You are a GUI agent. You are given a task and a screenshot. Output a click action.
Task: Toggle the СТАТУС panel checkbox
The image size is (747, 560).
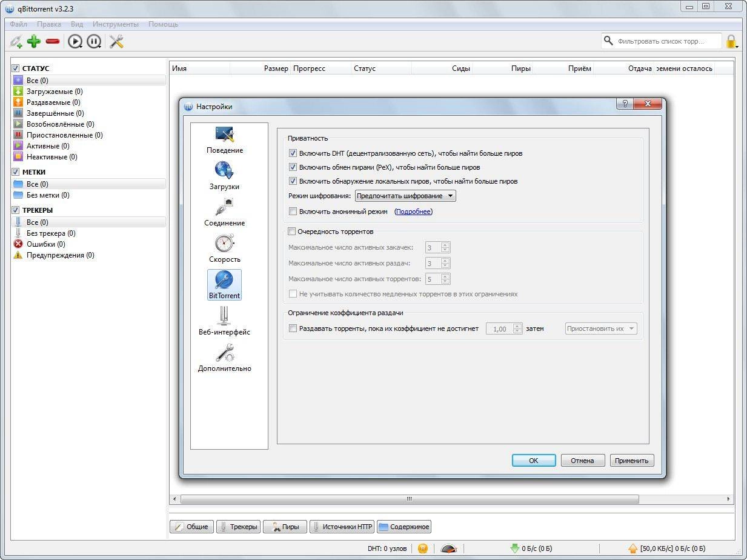(x=16, y=68)
